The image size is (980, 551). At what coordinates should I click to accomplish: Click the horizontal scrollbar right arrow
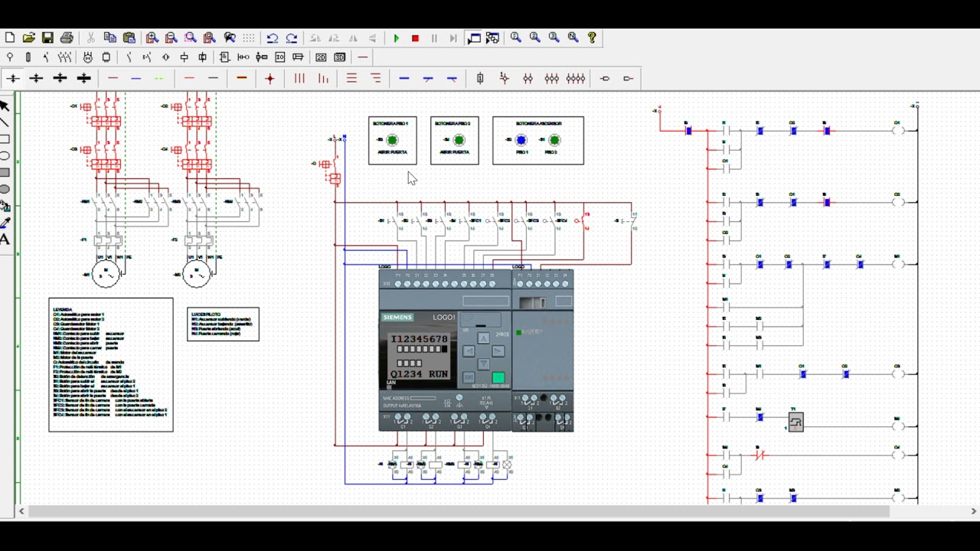click(x=974, y=511)
